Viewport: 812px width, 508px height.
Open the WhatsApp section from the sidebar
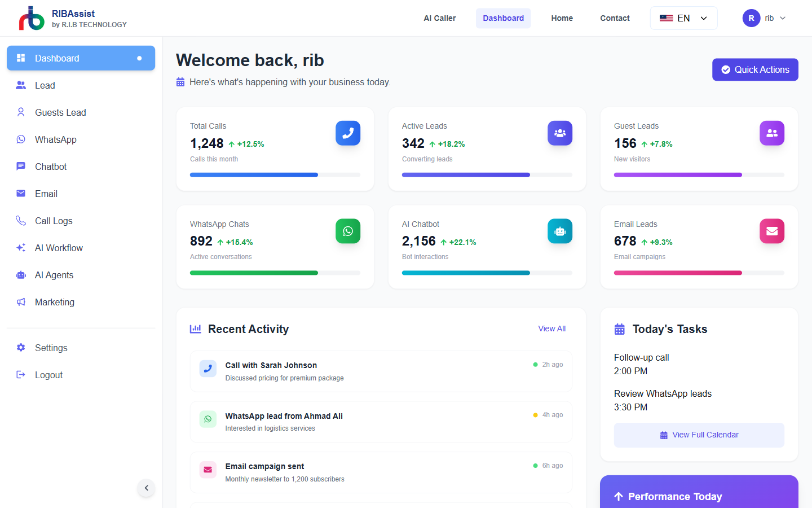56,139
